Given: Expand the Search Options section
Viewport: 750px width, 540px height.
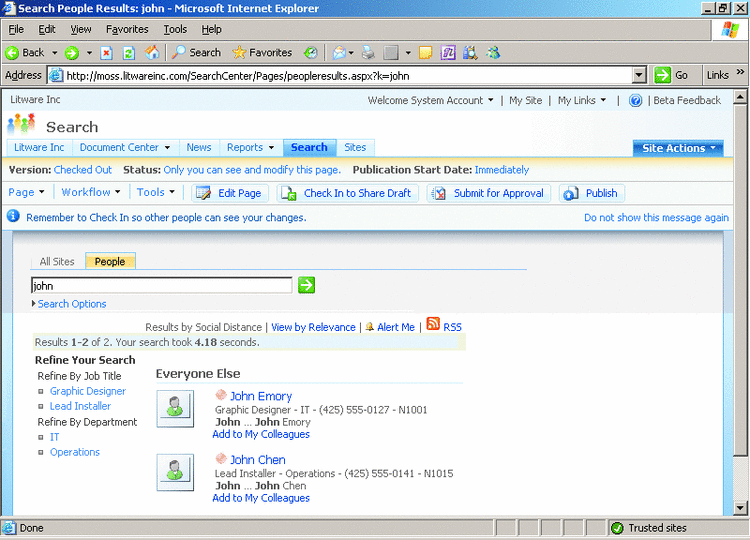Looking at the screenshot, I should (69, 304).
